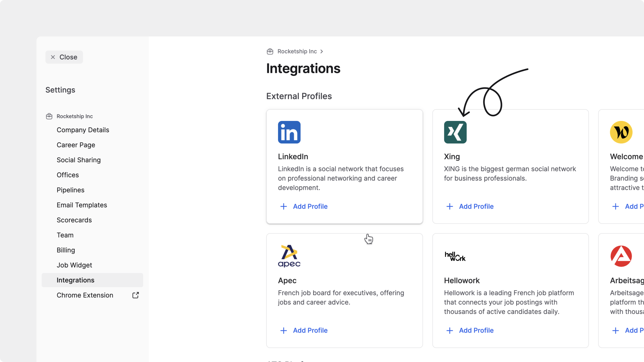Click the Xing logo icon
The image size is (644, 362).
455,132
